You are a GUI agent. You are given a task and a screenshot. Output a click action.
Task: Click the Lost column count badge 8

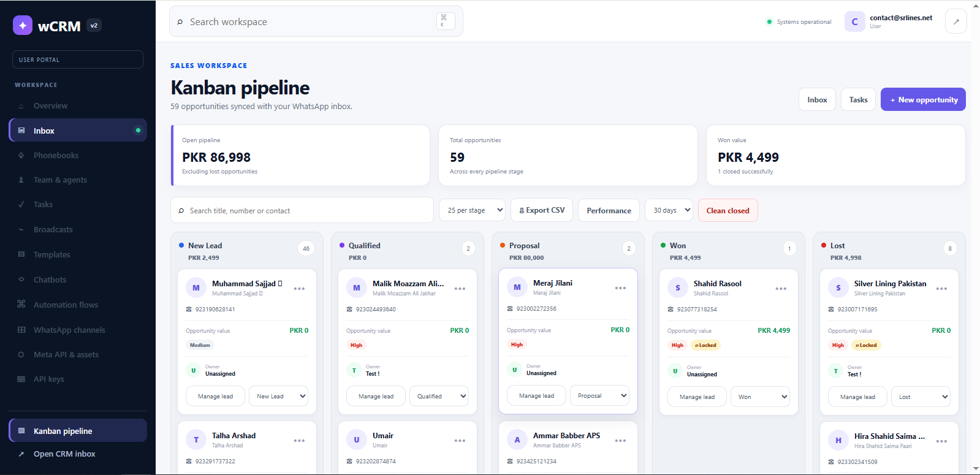click(950, 248)
